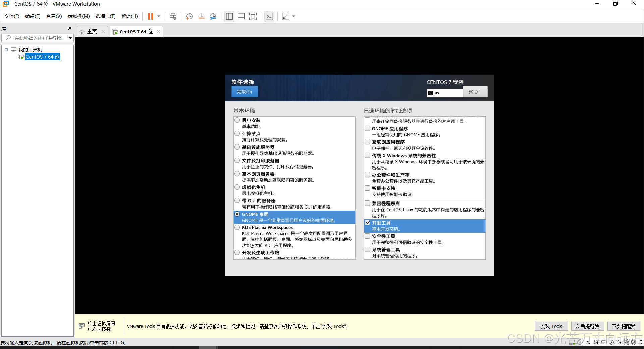Open console view toolbar icon

(269, 16)
